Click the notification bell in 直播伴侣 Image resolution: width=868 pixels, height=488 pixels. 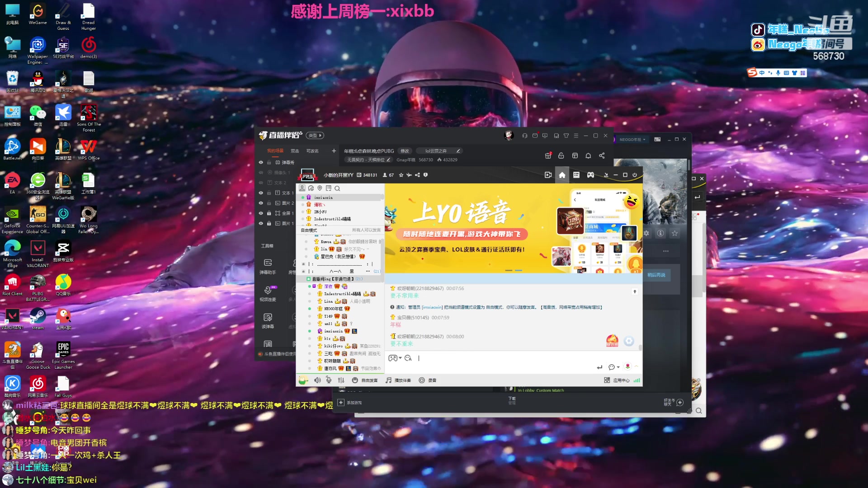coord(588,155)
